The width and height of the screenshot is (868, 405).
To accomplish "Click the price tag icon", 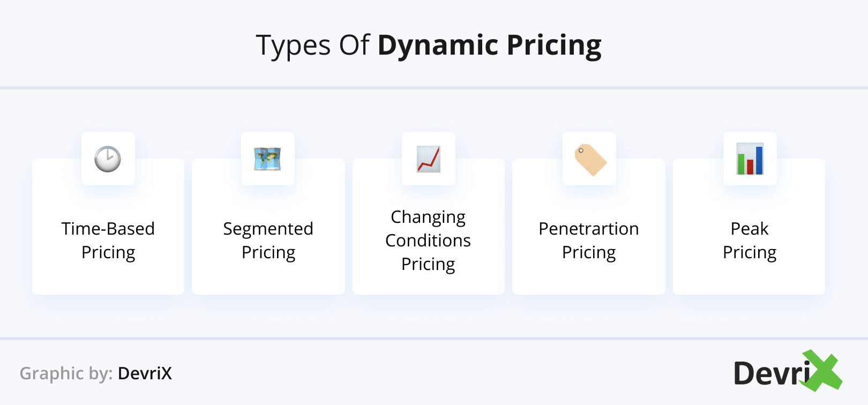I will coord(590,160).
